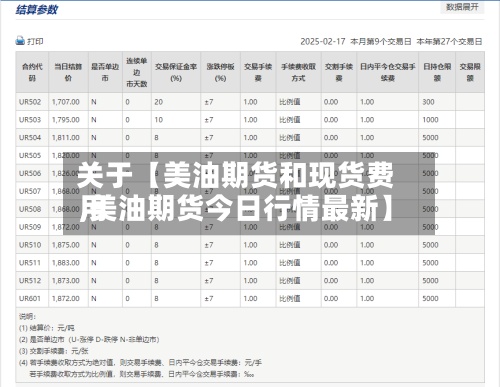Screen dimensions: 500x387
Task: Click settlement price 1,811.00
Action: (66, 138)
